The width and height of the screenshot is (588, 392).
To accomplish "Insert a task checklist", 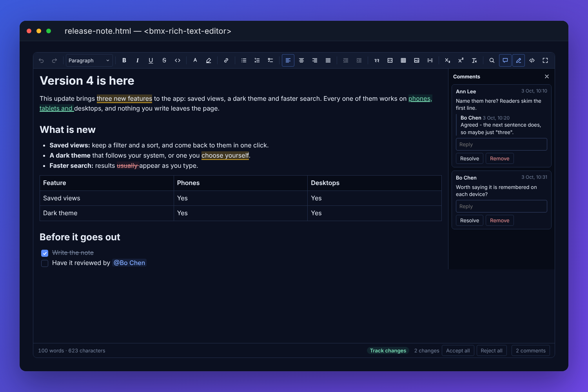I will click(x=270, y=60).
